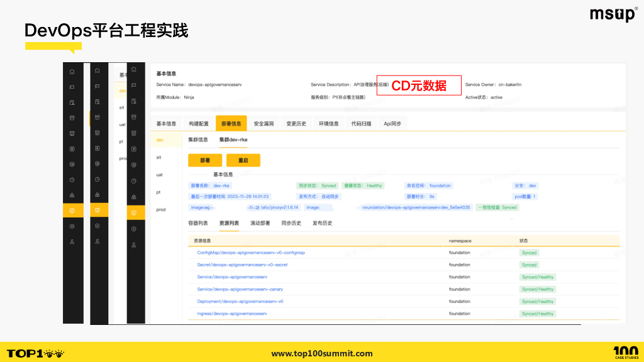Open the Api同步 tab
644x362 pixels.
391,123
